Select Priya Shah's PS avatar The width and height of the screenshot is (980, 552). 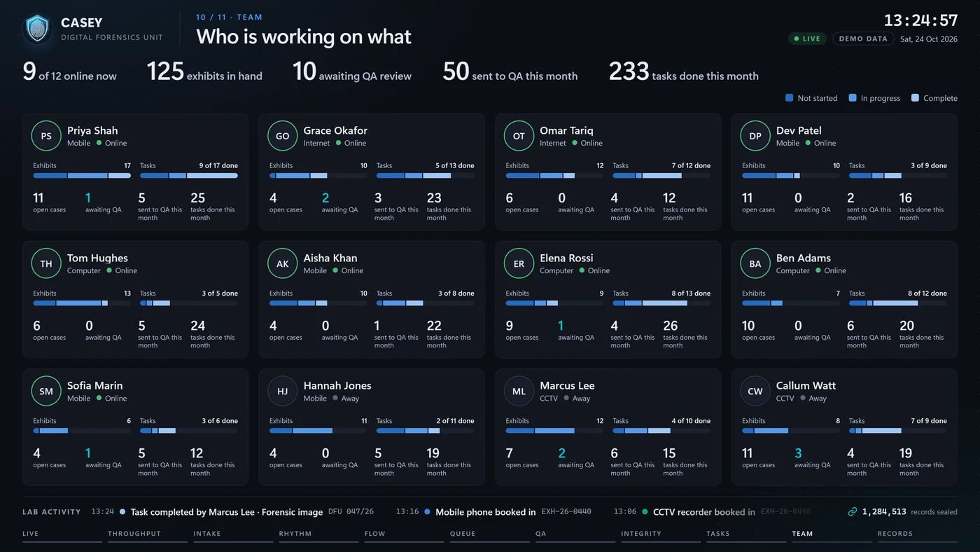46,136
